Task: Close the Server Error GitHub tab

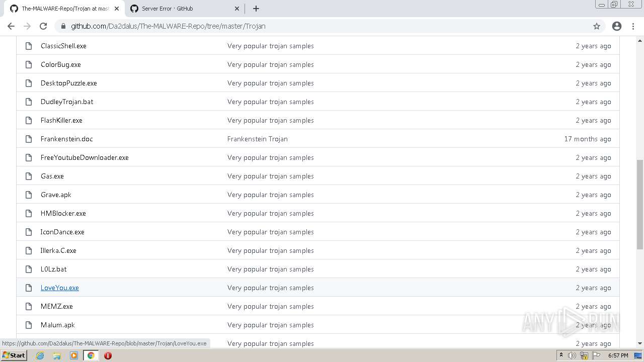Action: pyautogui.click(x=237, y=9)
